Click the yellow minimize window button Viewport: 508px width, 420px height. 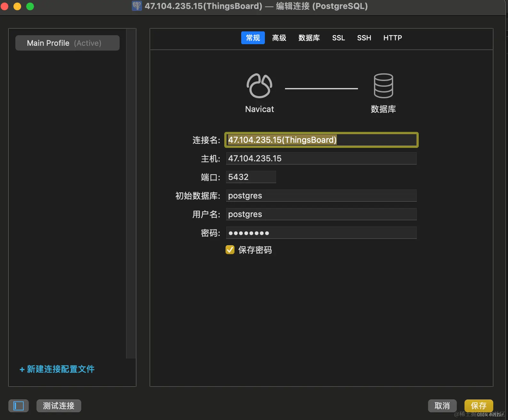(x=17, y=6)
